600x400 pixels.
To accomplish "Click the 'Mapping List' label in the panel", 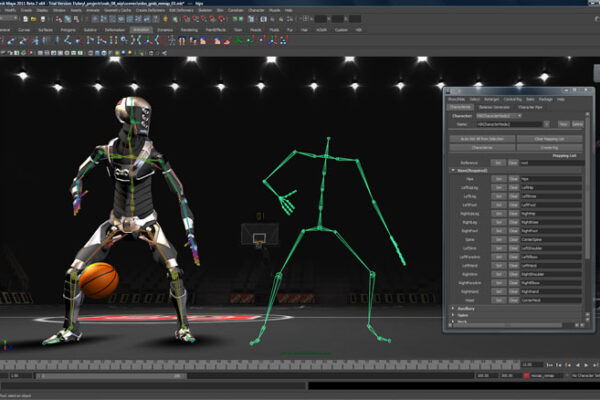I will 564,156.
